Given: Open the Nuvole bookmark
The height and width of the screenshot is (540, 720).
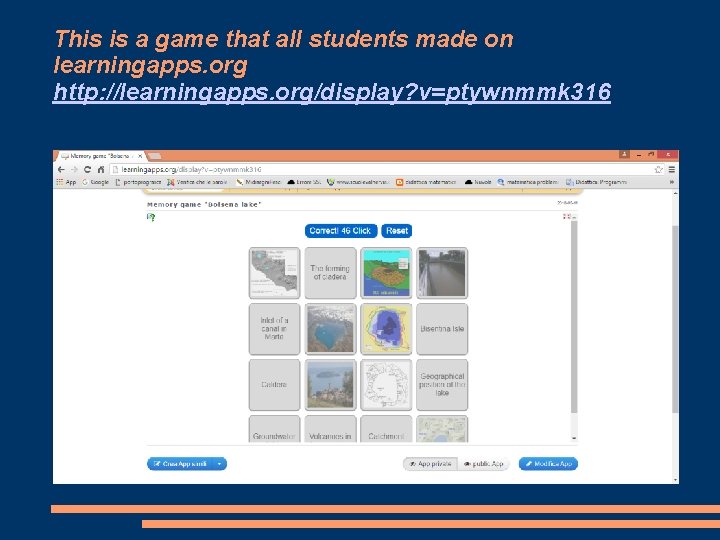Looking at the screenshot, I should [478, 182].
